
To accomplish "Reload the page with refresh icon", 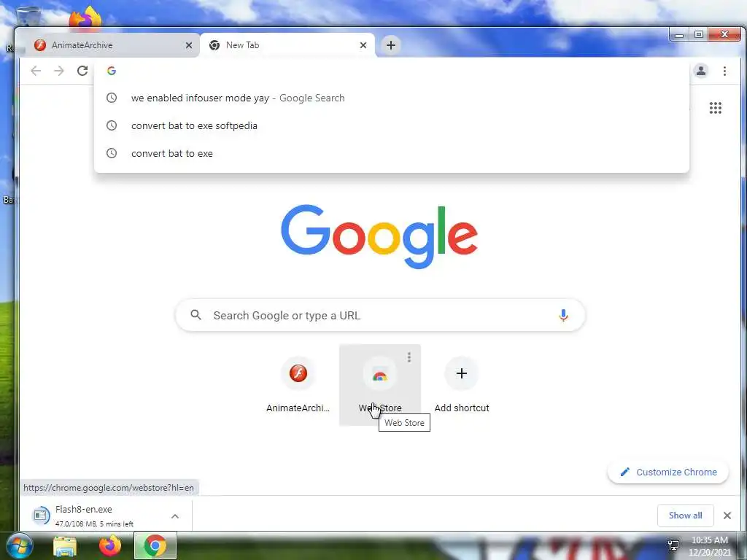I will click(x=82, y=71).
